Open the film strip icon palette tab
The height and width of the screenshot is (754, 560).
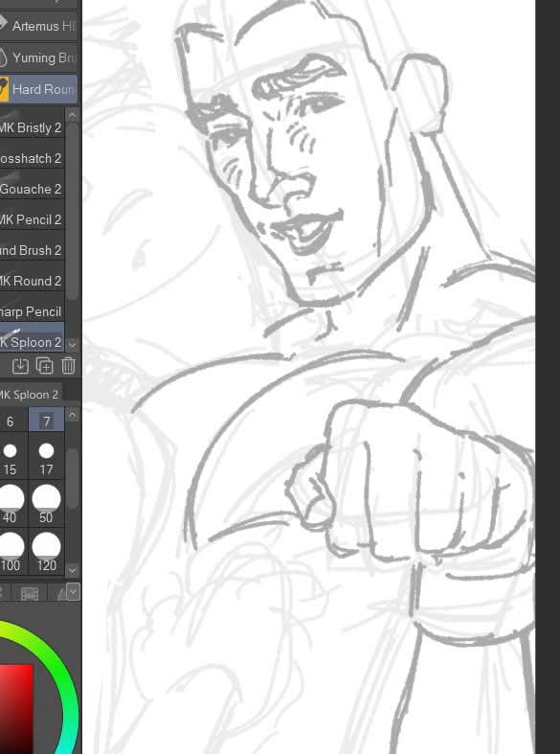coord(30,593)
